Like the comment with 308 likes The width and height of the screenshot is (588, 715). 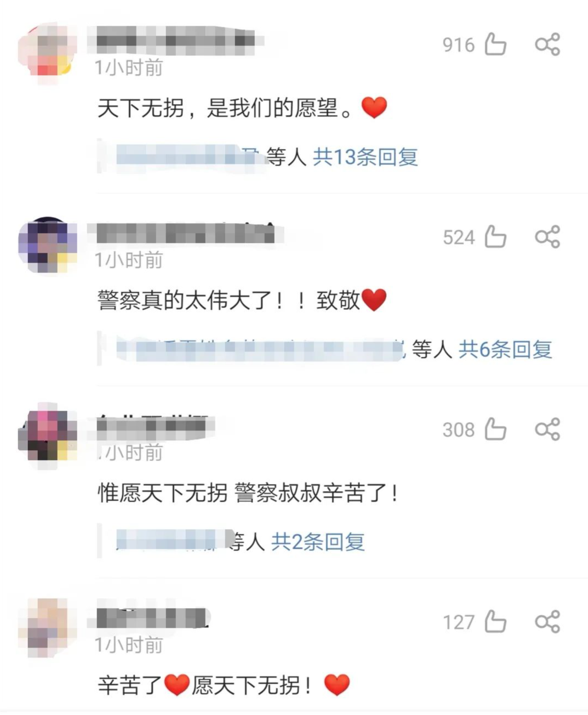pyautogui.click(x=495, y=429)
